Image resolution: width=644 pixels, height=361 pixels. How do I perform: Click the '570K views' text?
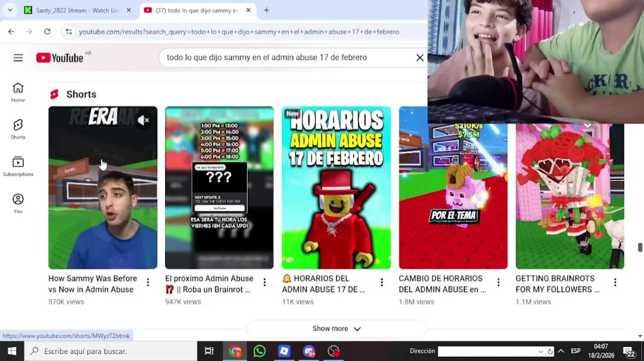tap(66, 302)
